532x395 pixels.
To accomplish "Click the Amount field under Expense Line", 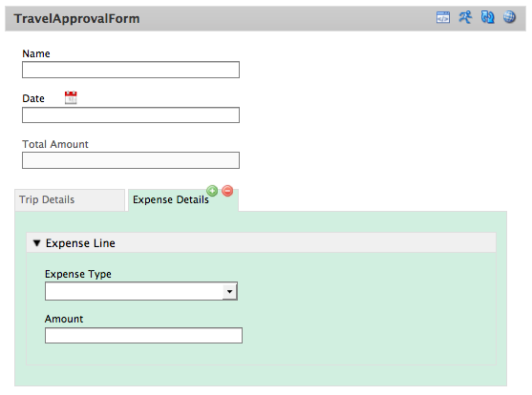I will (x=143, y=335).
